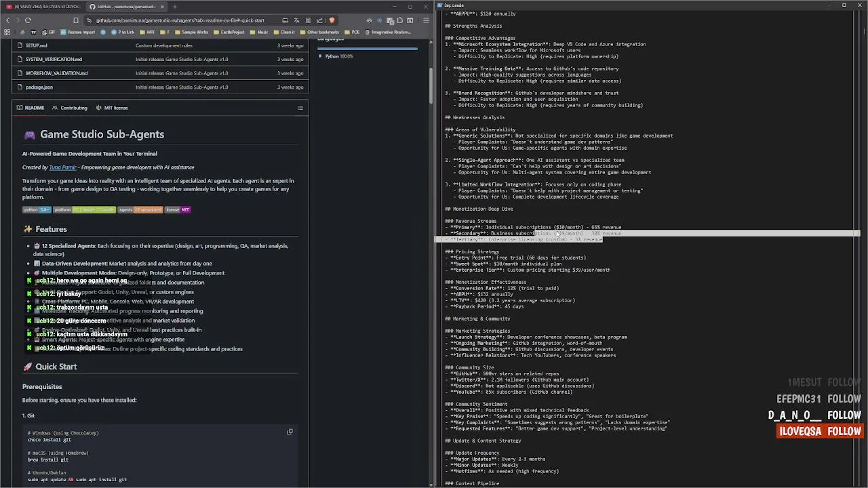
Task: Open the P to Link bookmark
Action: [123, 32]
